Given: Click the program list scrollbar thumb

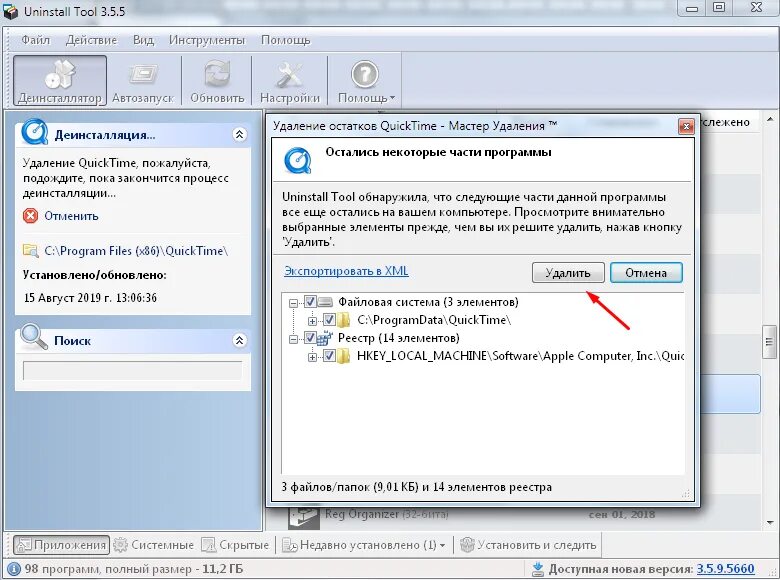Looking at the screenshot, I should point(770,342).
